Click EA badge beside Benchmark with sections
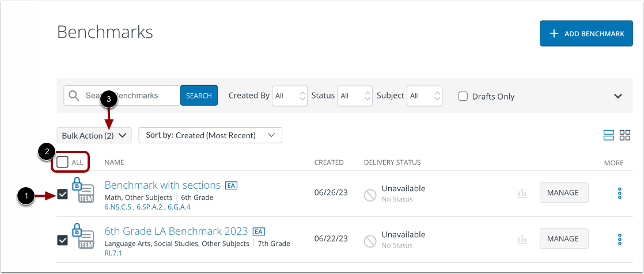This screenshot has height=274, width=644. 231,185
